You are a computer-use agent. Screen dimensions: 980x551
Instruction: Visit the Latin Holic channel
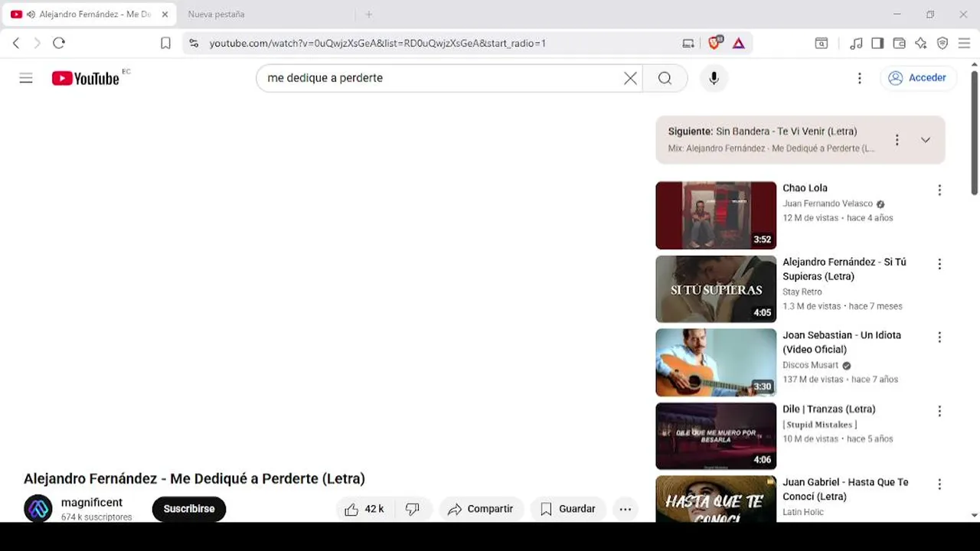(803, 512)
